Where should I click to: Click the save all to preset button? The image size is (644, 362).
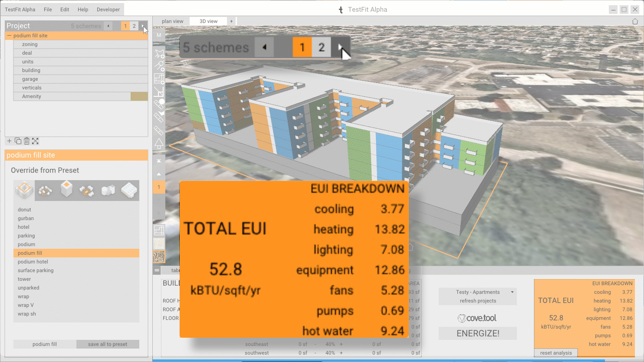pyautogui.click(x=108, y=344)
